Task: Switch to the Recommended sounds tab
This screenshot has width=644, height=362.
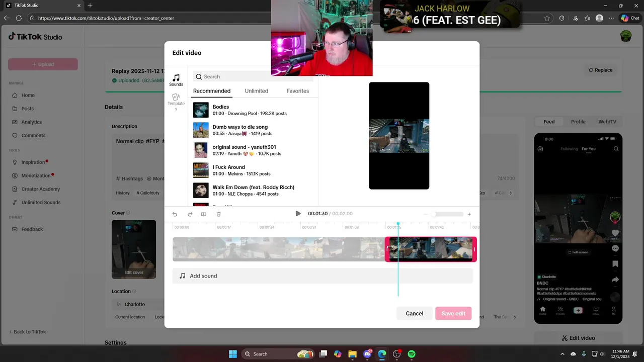Action: point(212,91)
